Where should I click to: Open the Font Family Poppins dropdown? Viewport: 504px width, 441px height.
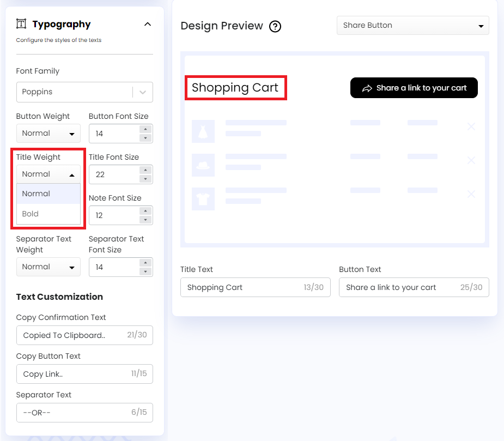[x=84, y=92]
